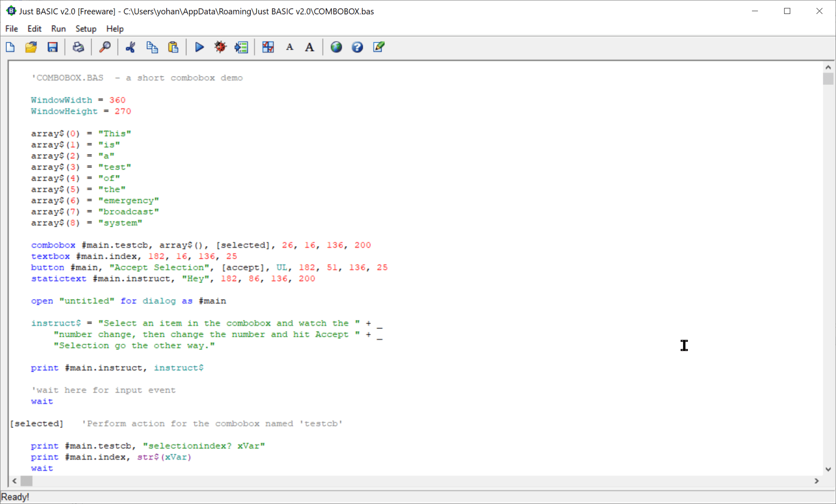Open the Run menu
Image resolution: width=836 pixels, height=504 pixels.
tap(58, 29)
